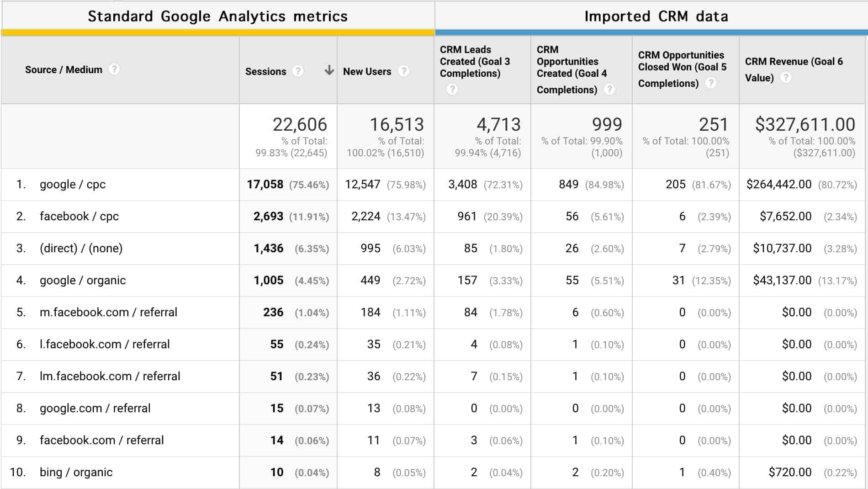This screenshot has height=489, width=868.
Task: Click the CRM Opportunities Closed Won help icon
Action: (x=711, y=83)
